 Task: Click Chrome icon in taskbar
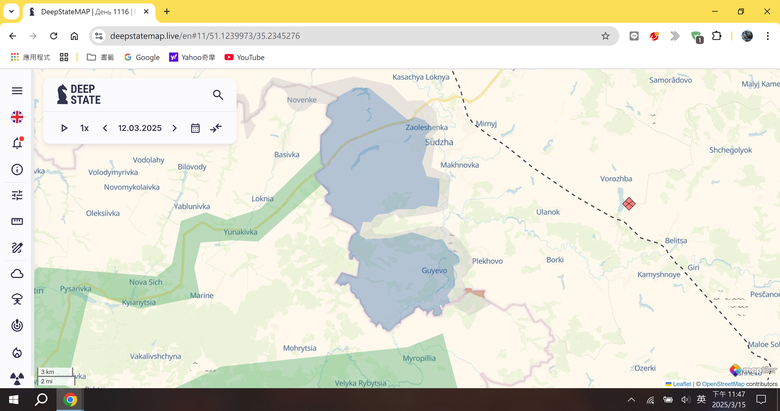[x=70, y=400]
